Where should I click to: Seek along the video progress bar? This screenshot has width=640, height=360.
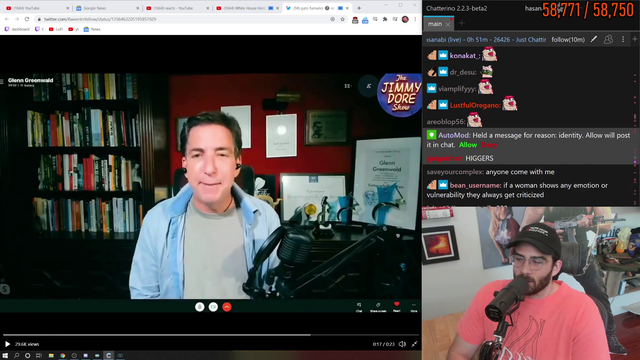tap(210, 335)
